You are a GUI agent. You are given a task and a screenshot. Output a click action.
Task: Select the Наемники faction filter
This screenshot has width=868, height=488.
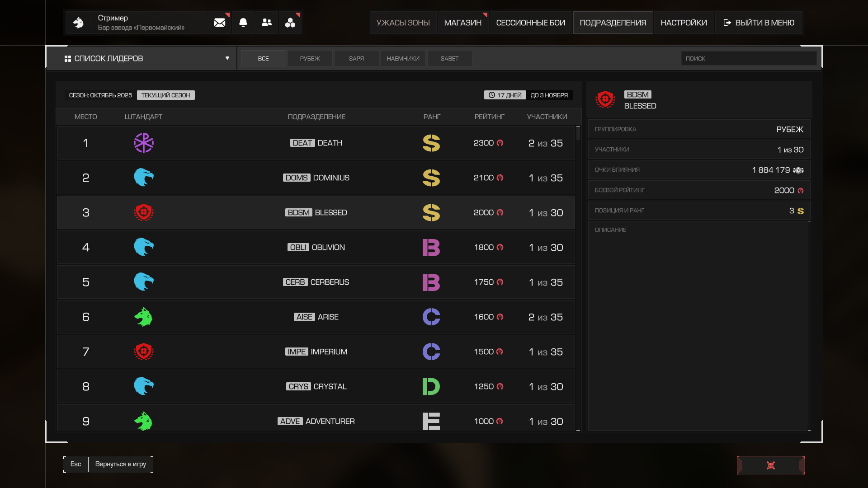403,58
